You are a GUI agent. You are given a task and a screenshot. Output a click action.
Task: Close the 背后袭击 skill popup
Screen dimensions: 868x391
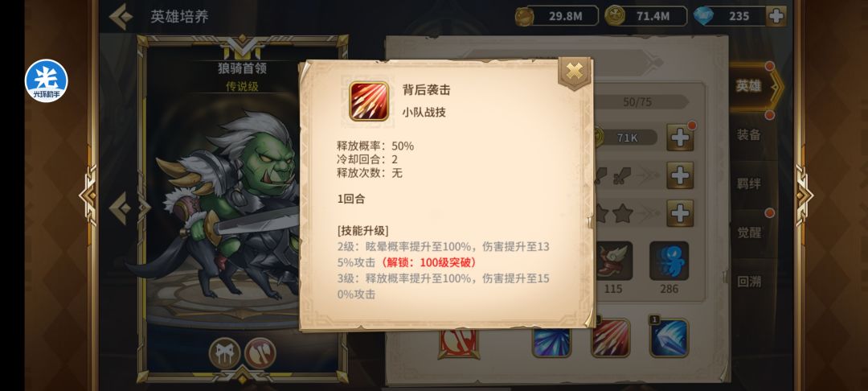(575, 72)
